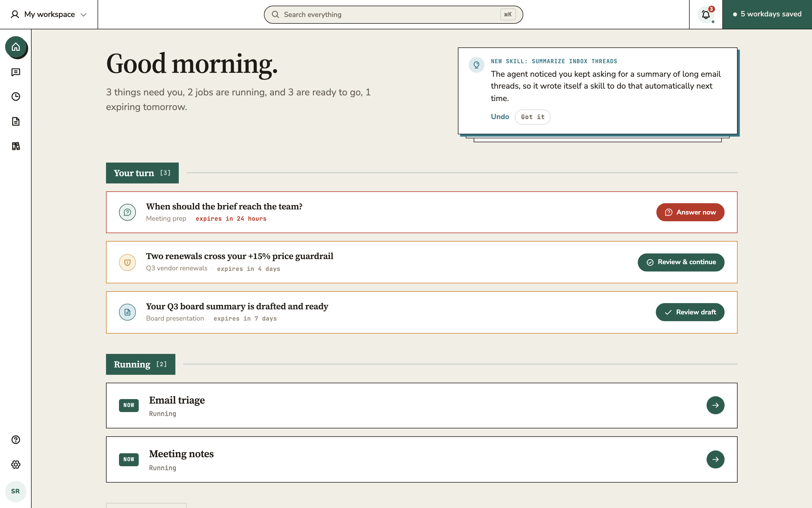
Task: Click the Meeting notes title
Action: [181, 454]
